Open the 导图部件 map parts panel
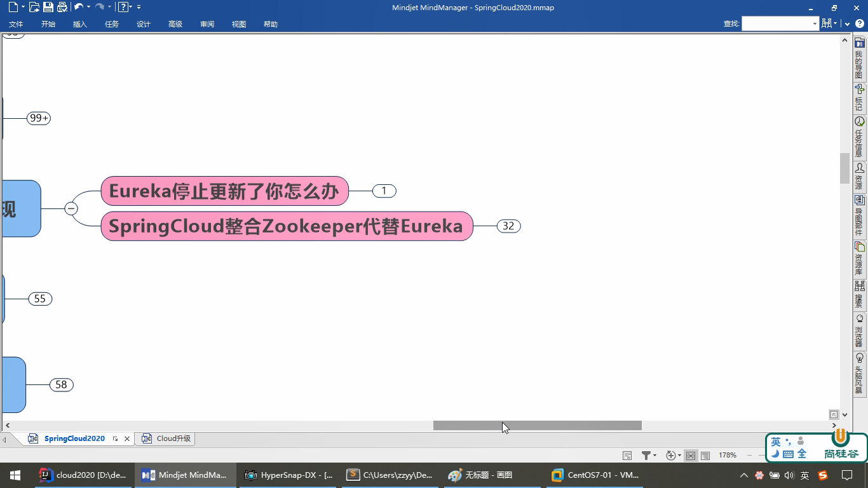 coord(860,215)
